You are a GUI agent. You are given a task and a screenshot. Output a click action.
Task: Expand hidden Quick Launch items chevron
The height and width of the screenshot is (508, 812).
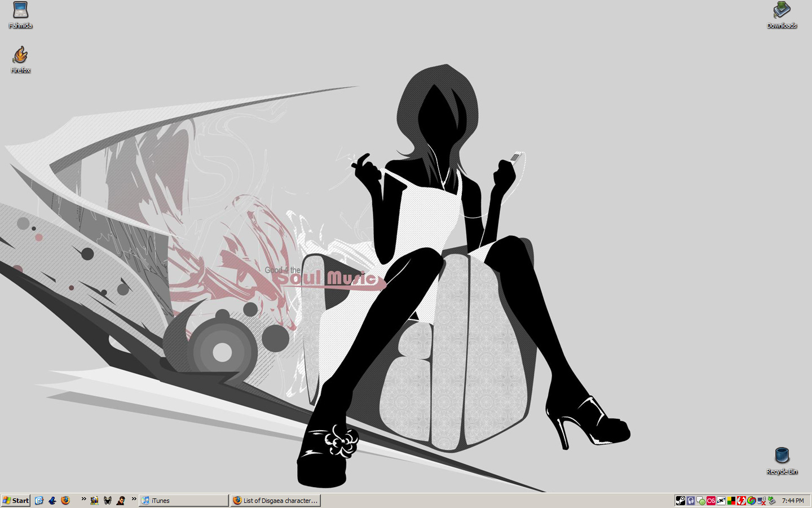pyautogui.click(x=83, y=499)
